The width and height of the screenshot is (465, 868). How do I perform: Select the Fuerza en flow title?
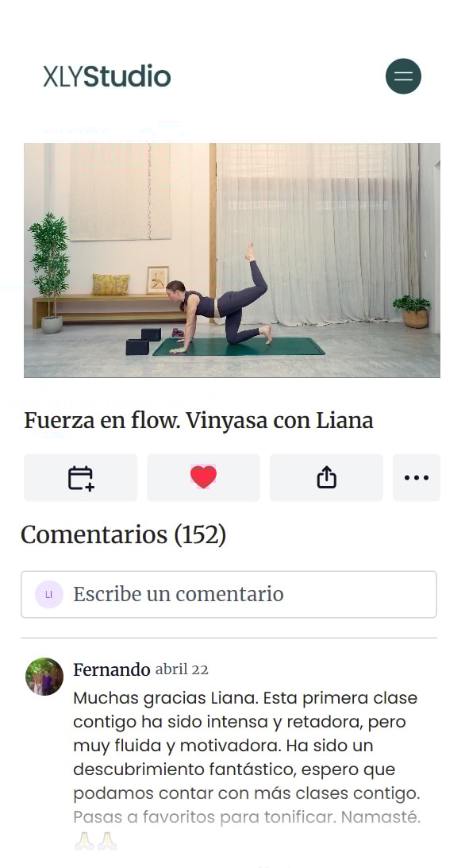click(x=198, y=421)
